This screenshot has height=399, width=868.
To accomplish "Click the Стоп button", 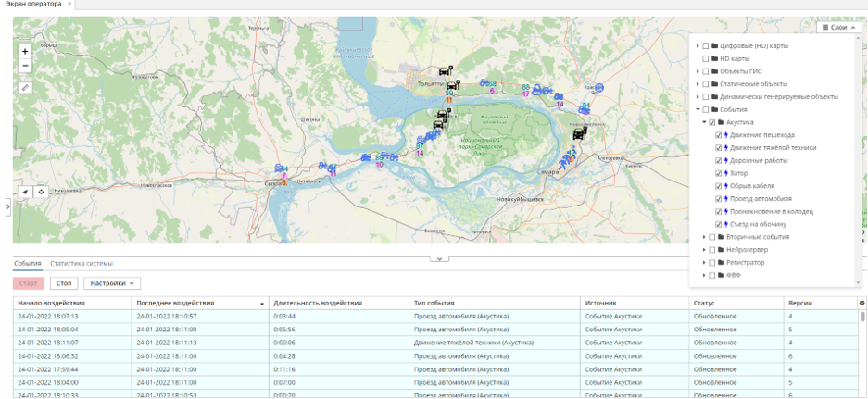I will tap(64, 283).
